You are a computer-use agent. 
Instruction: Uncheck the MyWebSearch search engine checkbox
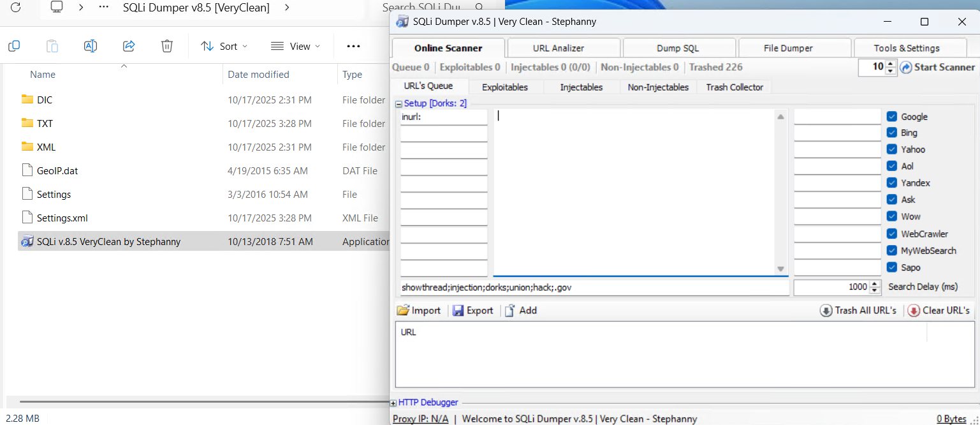pyautogui.click(x=892, y=250)
